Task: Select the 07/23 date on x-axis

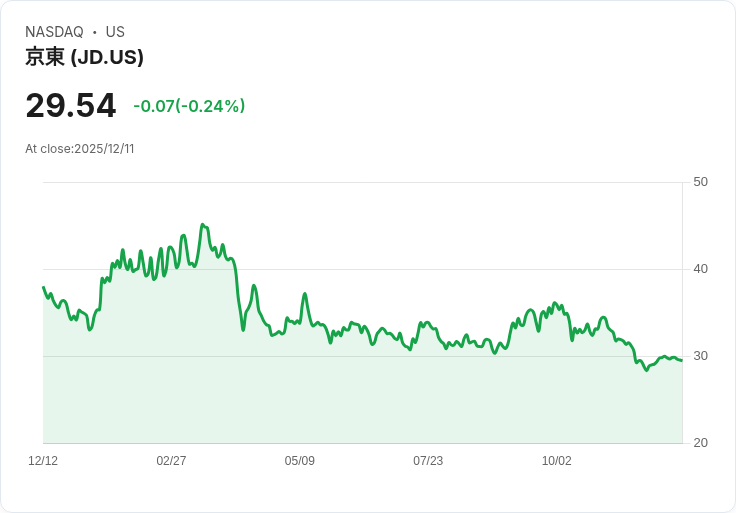Action: 428,461
